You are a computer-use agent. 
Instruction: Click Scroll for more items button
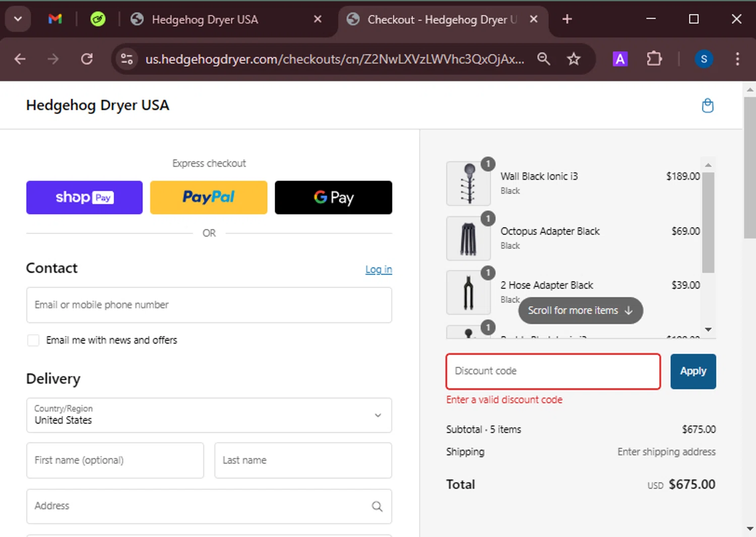pyautogui.click(x=581, y=310)
